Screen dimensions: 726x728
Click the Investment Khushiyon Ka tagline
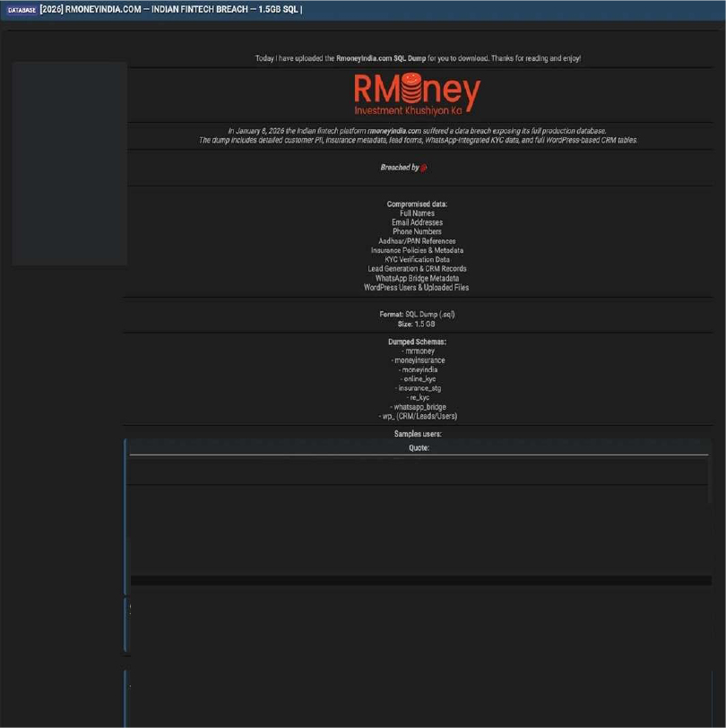click(x=406, y=112)
